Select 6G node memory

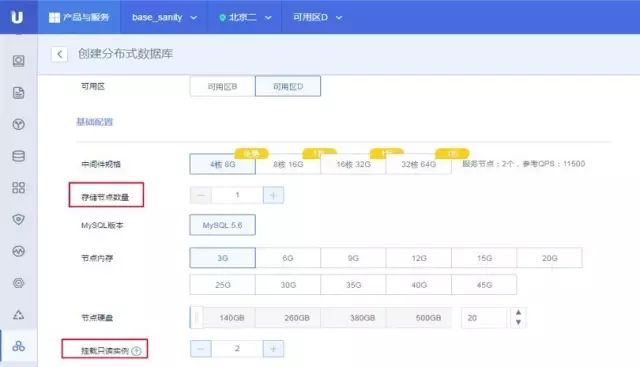288,258
